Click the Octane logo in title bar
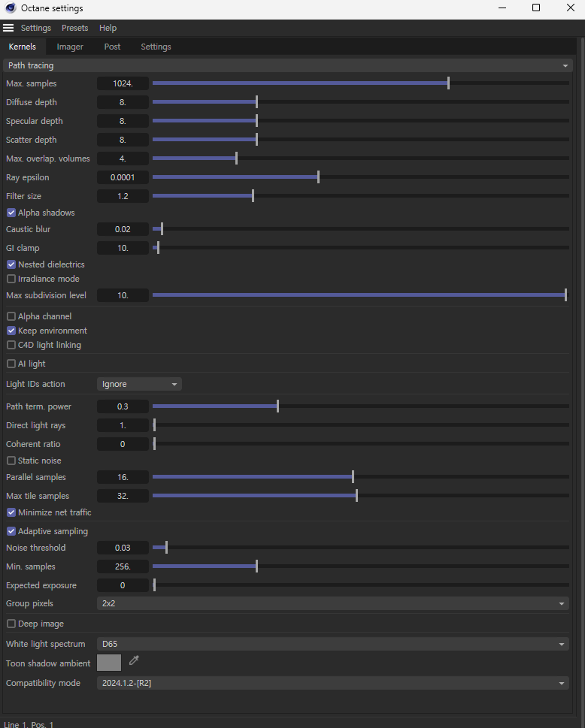Screen dimensions: 585x728 (11, 8)
